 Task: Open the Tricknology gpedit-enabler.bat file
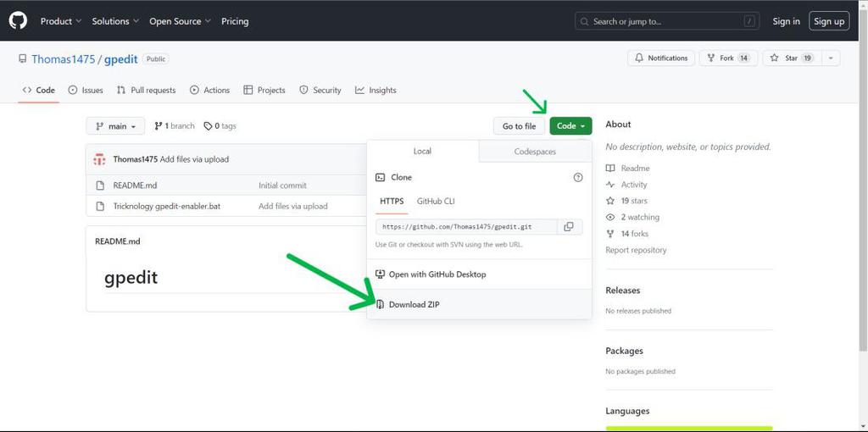click(x=167, y=207)
